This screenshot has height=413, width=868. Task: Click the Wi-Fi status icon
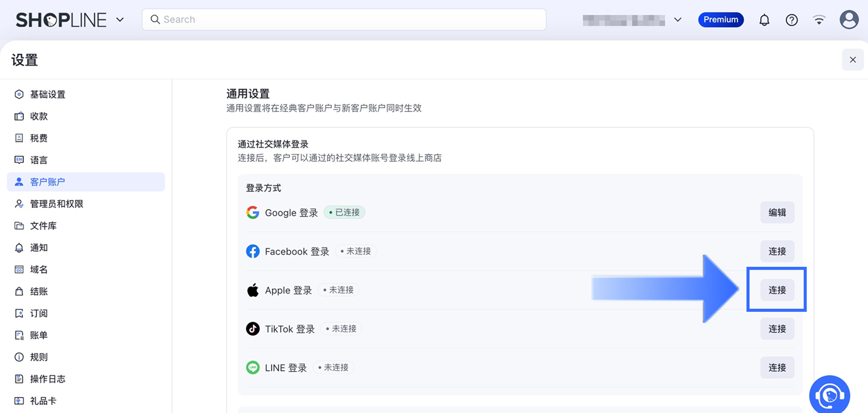coord(819,20)
